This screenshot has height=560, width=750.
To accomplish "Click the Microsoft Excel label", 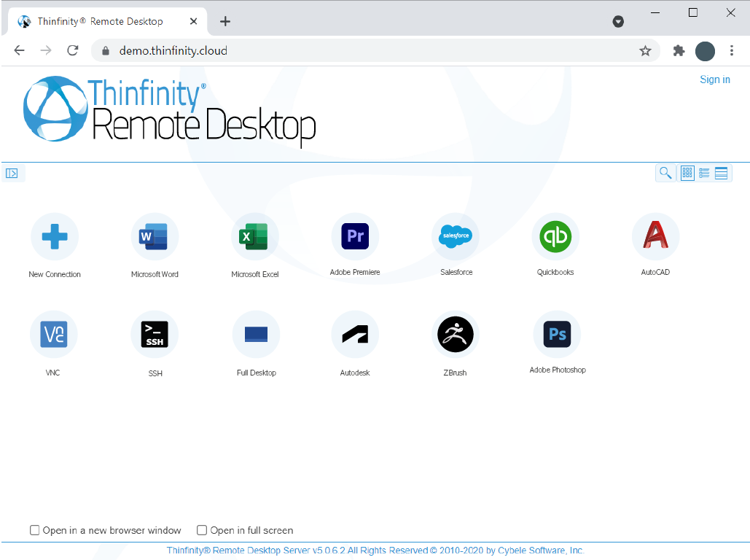I will tap(255, 274).
